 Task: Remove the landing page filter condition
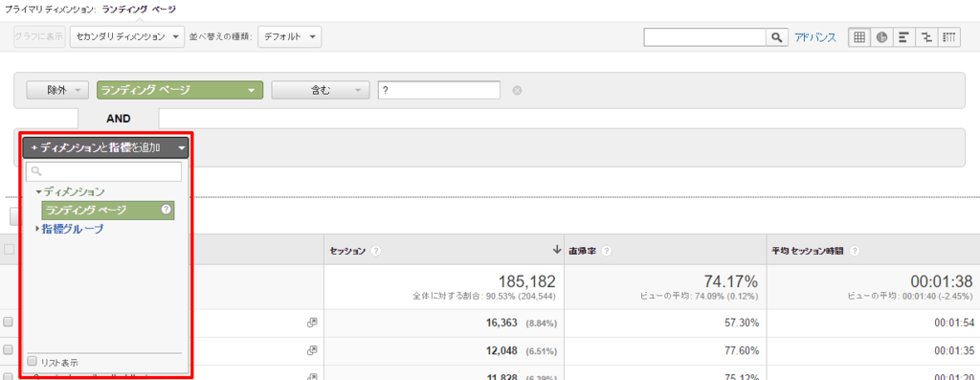coord(517,90)
